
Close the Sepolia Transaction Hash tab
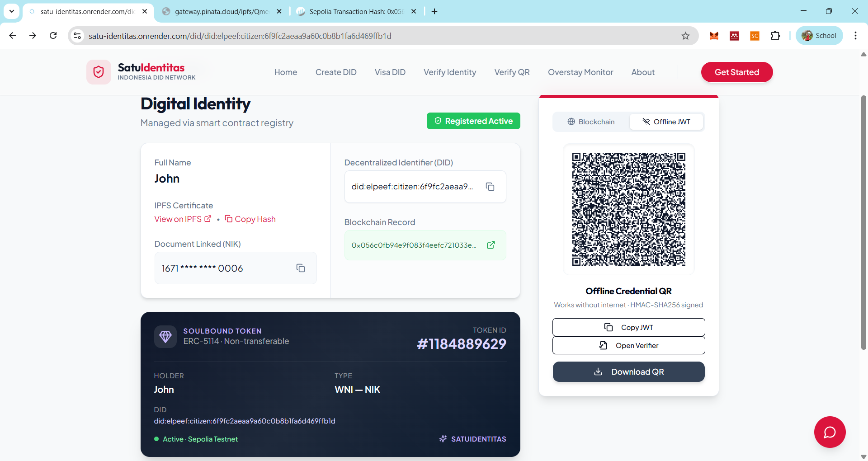(414, 11)
